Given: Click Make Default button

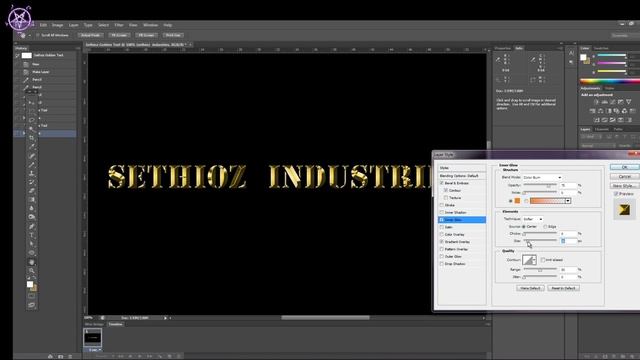Looking at the screenshot, I should coord(530,288).
